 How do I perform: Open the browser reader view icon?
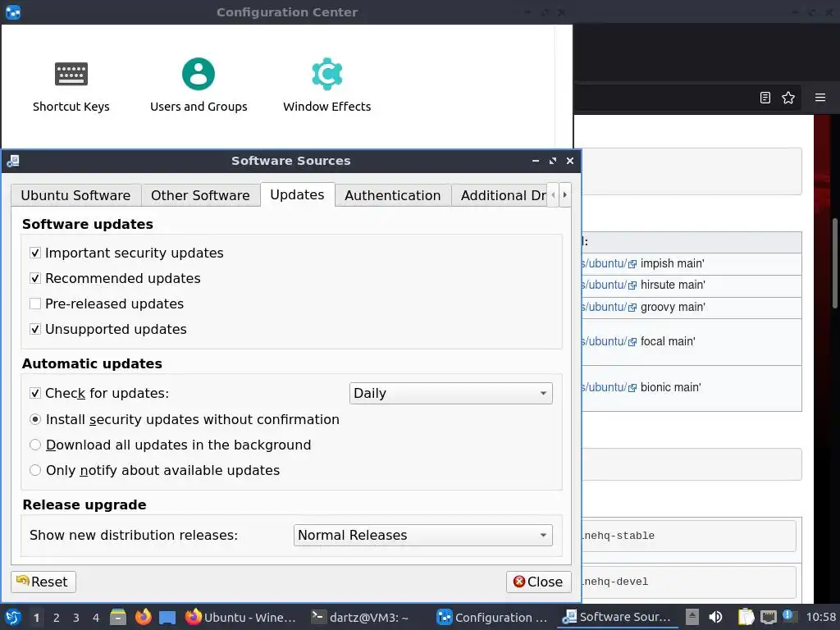765,98
